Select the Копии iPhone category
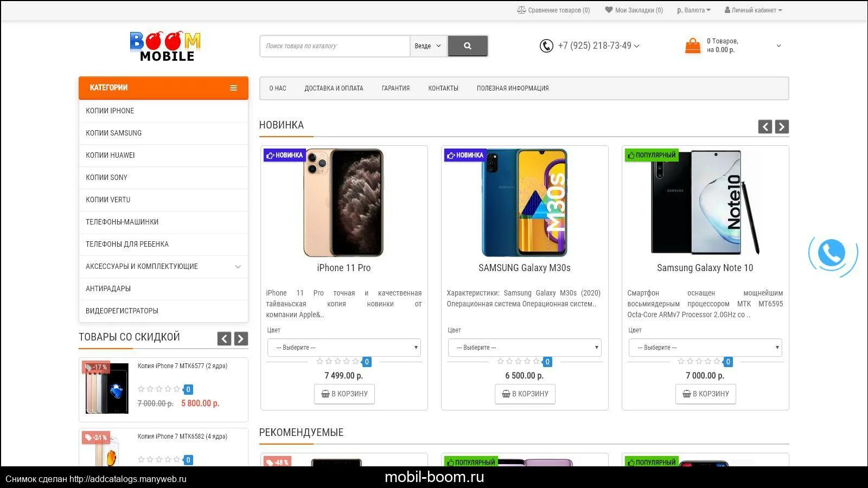This screenshot has height=488, width=868. click(163, 111)
